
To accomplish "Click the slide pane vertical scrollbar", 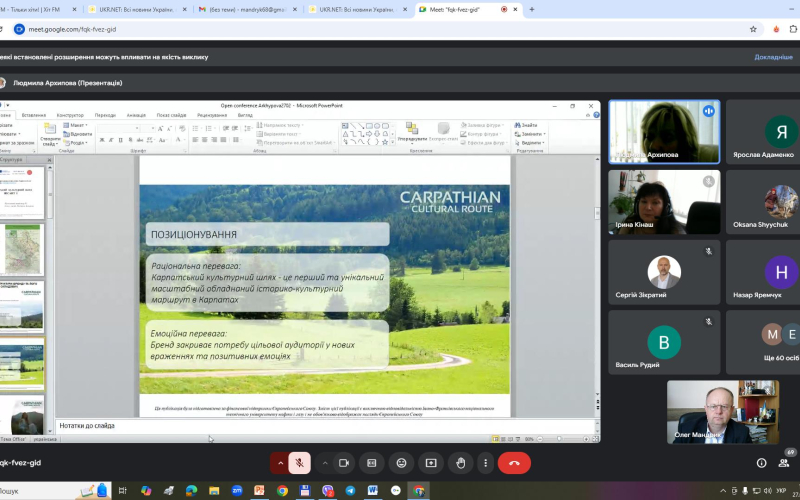I will [597, 278].
